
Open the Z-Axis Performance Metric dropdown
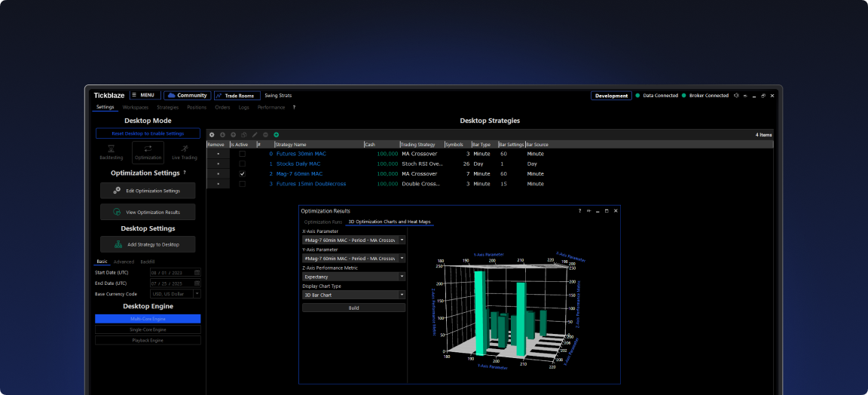353,277
